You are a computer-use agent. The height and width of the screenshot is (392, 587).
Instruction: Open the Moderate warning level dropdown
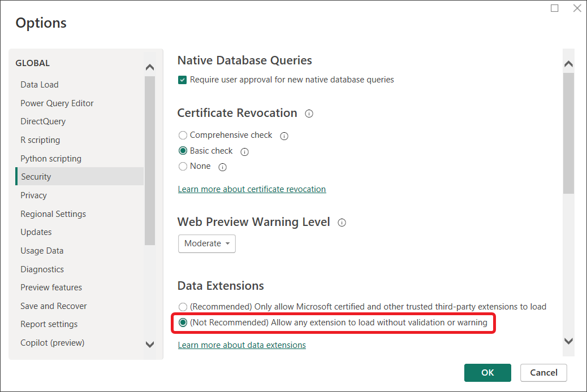pos(207,243)
